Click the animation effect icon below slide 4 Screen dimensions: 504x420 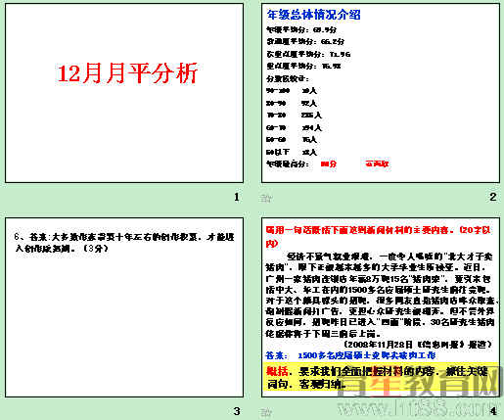point(266,412)
